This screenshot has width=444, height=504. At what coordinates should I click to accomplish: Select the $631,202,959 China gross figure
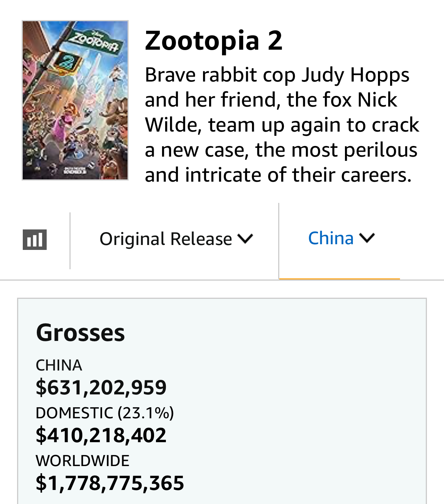[101, 387]
